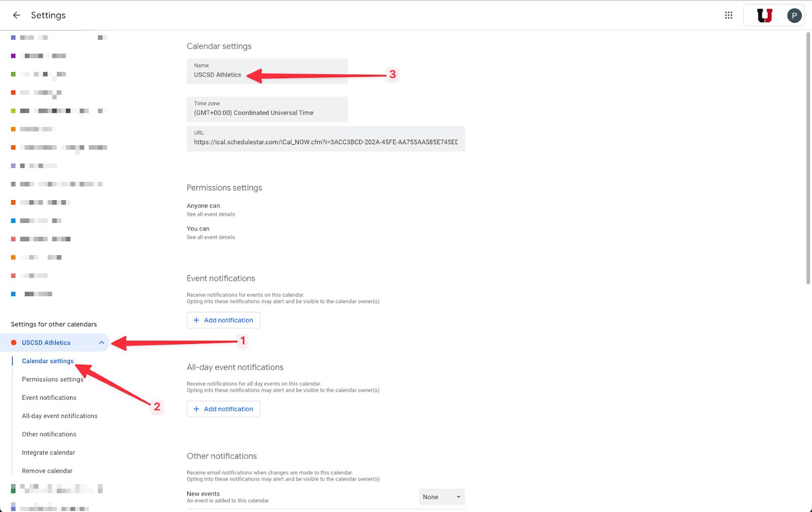Open Integrate calendar sidebar item
The width and height of the screenshot is (812, 512).
[x=49, y=453]
